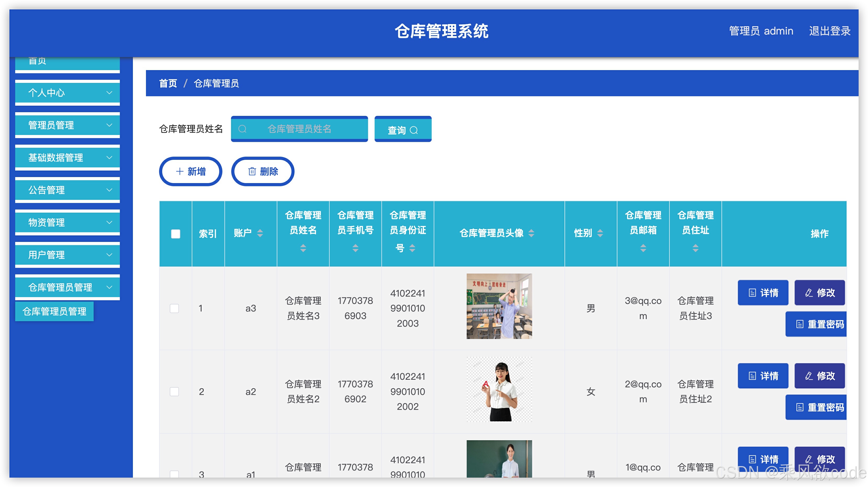868x487 pixels.
Task: Sort the 性别 column using its sort arrows
Action: point(600,233)
